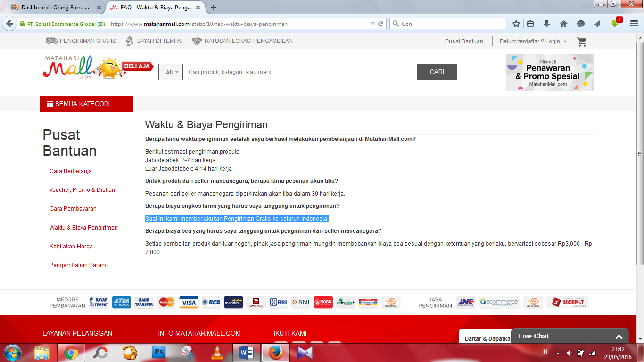Open the Pusat Bantuan link in header
The image size is (644, 362).
[x=464, y=41]
